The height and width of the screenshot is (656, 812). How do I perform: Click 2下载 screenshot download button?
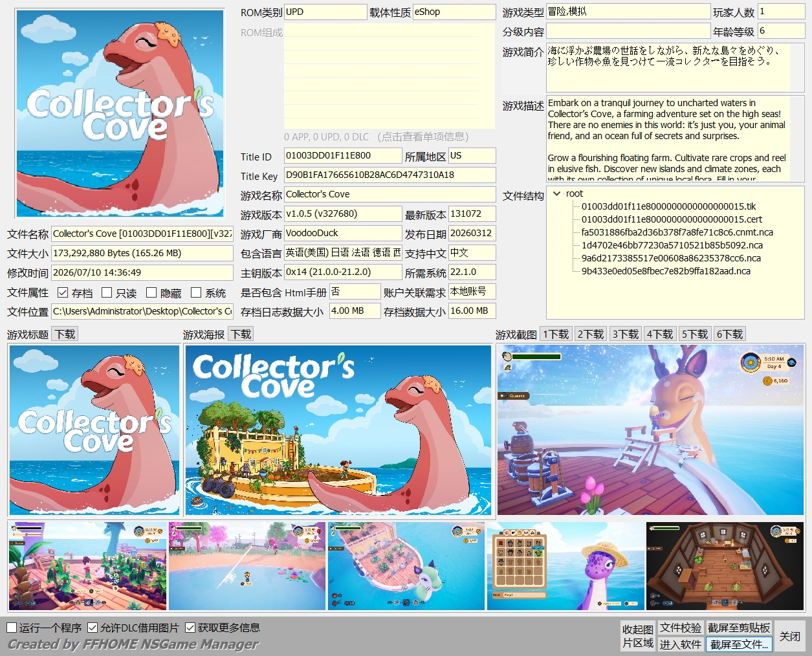pyautogui.click(x=591, y=334)
